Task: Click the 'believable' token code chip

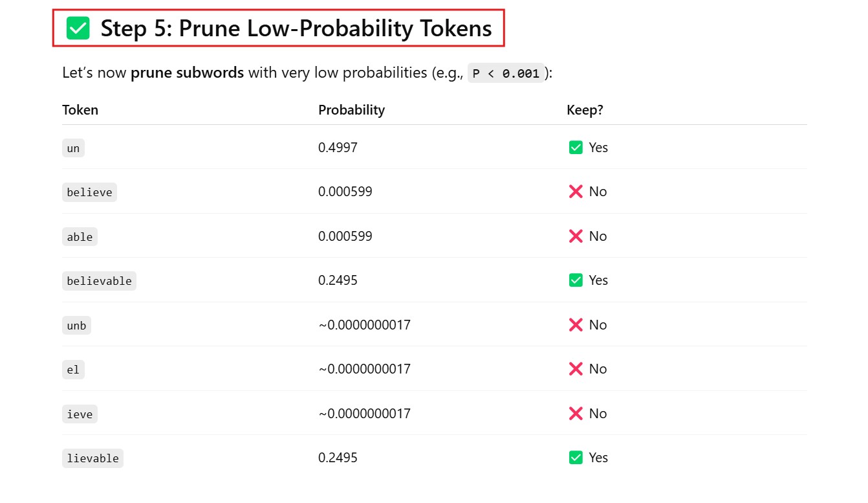Action: click(99, 281)
